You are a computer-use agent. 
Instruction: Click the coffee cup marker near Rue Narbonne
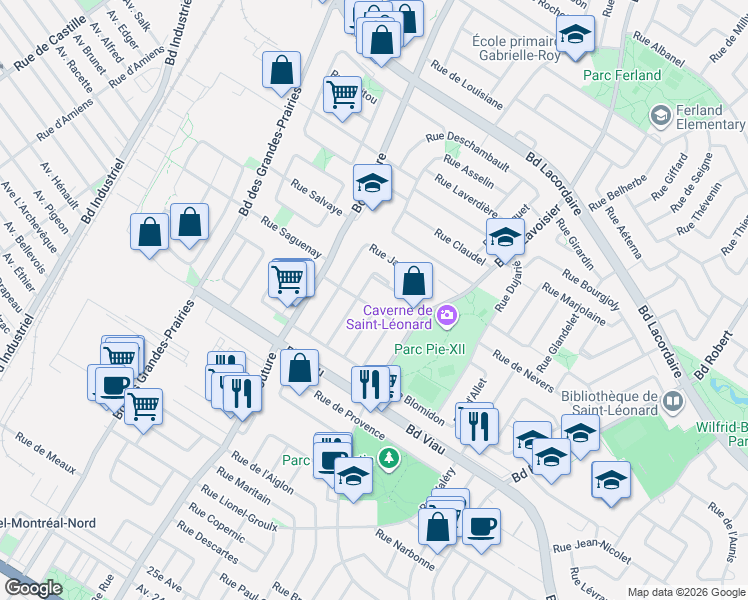click(x=481, y=528)
